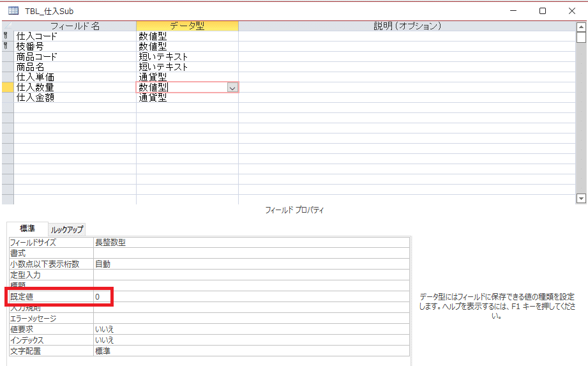Click the 文字配置 property label
Screen dimensions: 588x366
(x=51, y=351)
